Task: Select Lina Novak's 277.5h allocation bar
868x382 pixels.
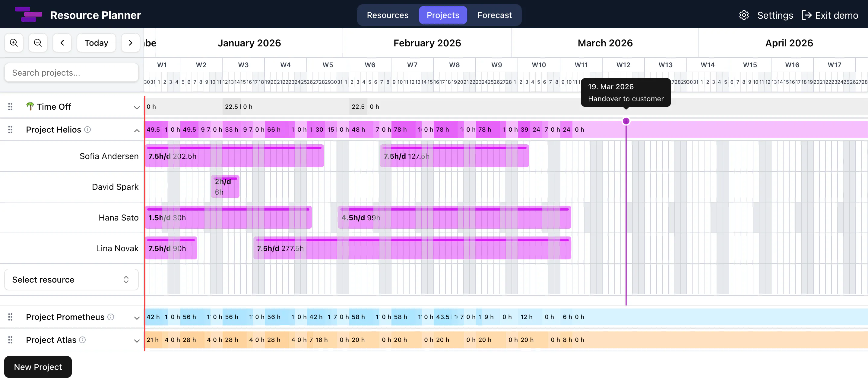Action: 412,248
